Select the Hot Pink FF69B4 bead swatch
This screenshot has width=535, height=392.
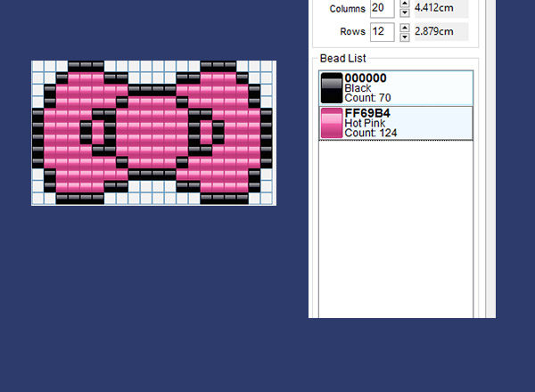click(332, 123)
